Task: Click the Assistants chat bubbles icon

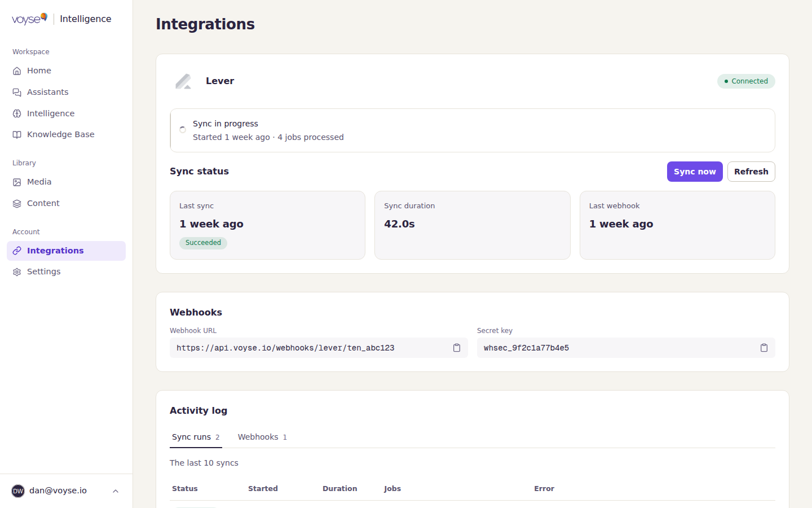Action: 17,93
